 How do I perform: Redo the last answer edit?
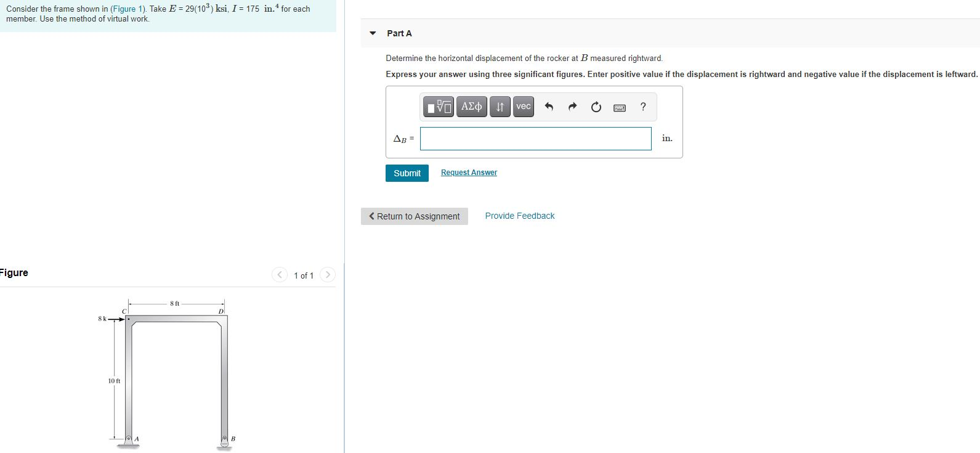572,107
